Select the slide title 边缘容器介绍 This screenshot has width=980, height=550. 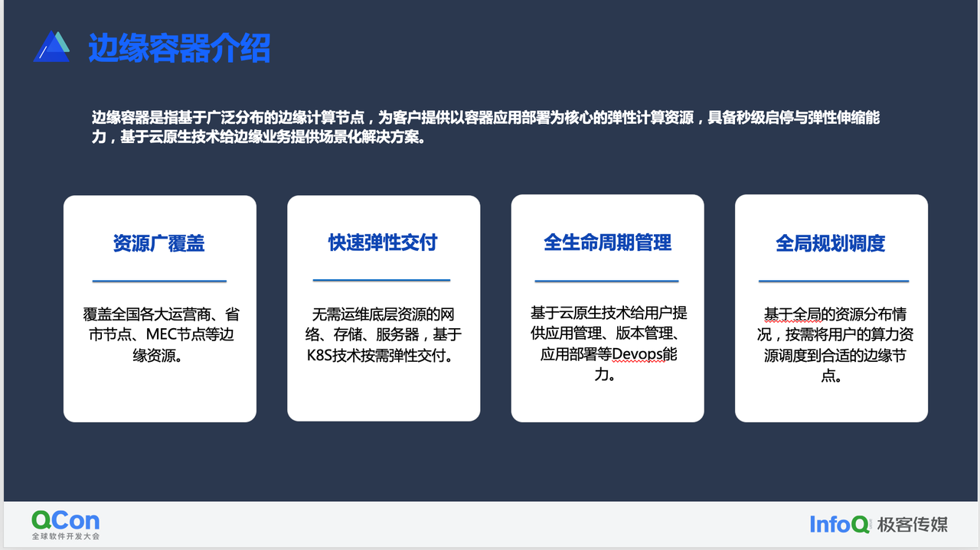click(179, 47)
